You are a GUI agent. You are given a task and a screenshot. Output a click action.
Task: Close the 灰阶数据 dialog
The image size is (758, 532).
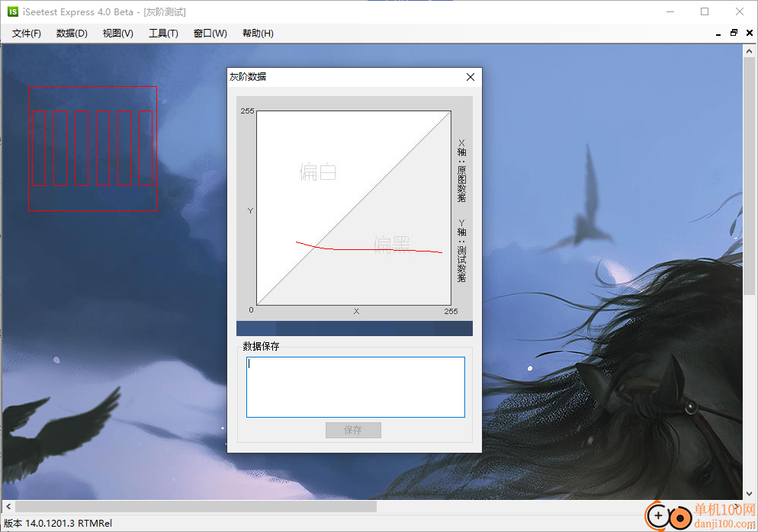[471, 77]
